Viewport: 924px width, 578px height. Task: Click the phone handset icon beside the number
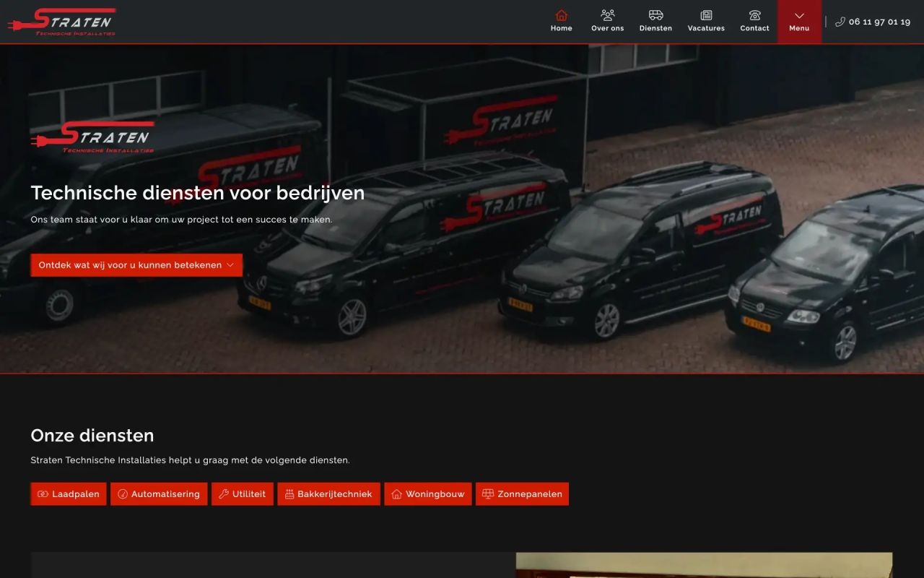tap(840, 22)
